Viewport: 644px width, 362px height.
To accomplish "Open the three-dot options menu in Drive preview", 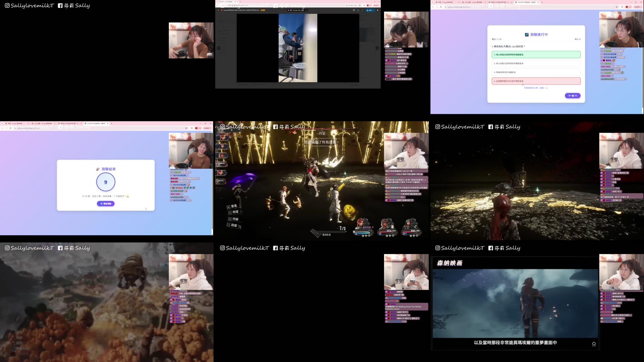I will (x=363, y=10).
